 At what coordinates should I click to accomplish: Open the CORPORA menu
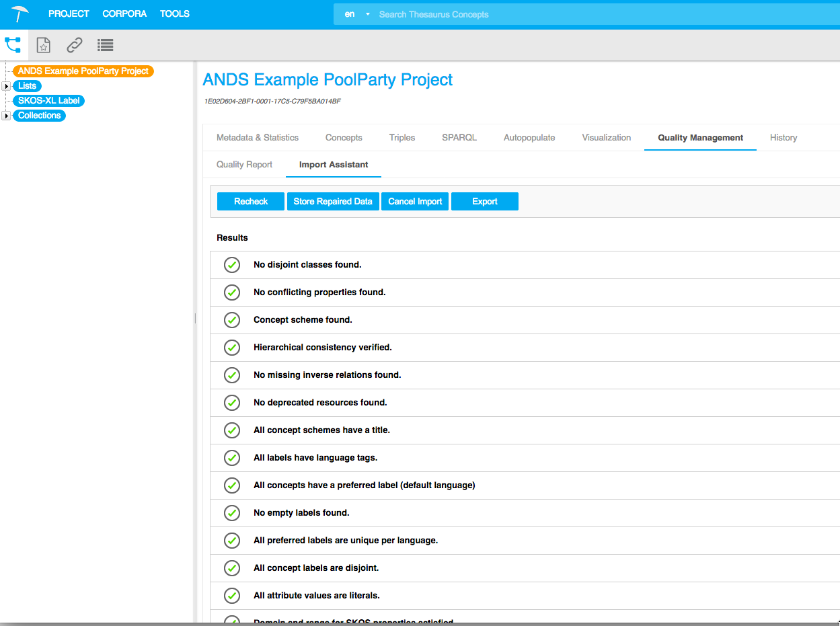[124, 13]
